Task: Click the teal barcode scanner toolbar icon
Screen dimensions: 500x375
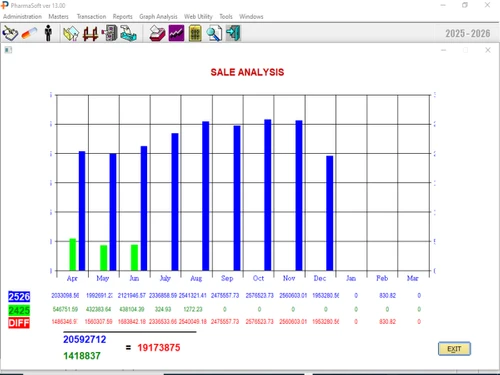Action: pyautogui.click(x=128, y=33)
